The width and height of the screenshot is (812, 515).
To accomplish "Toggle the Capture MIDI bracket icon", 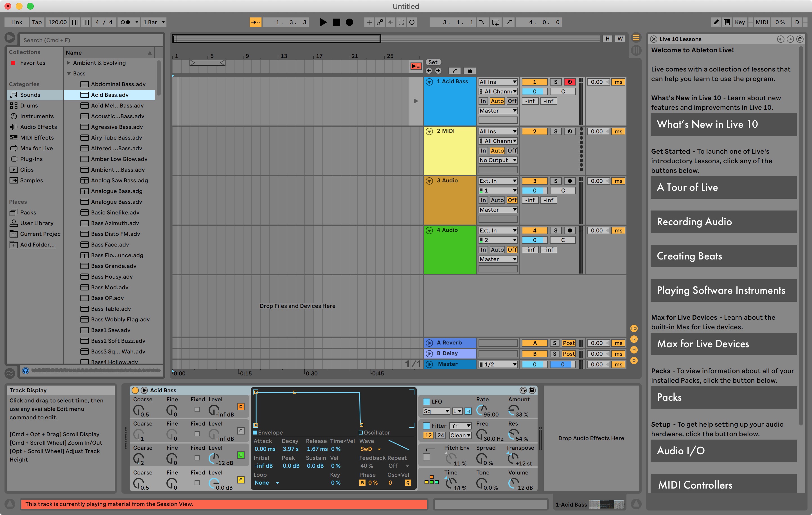I will point(401,22).
